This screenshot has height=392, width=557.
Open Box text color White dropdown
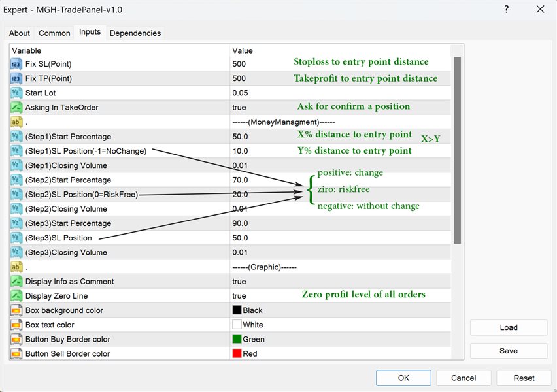(252, 325)
